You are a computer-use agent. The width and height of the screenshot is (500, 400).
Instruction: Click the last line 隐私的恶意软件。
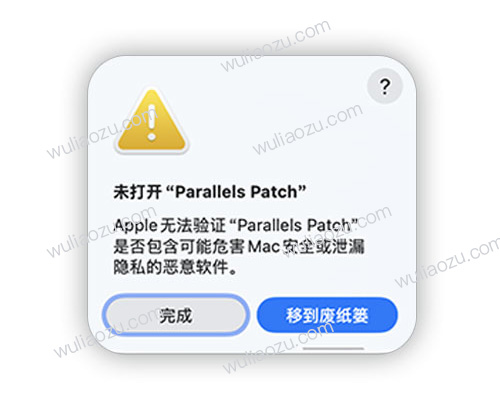pos(175,267)
